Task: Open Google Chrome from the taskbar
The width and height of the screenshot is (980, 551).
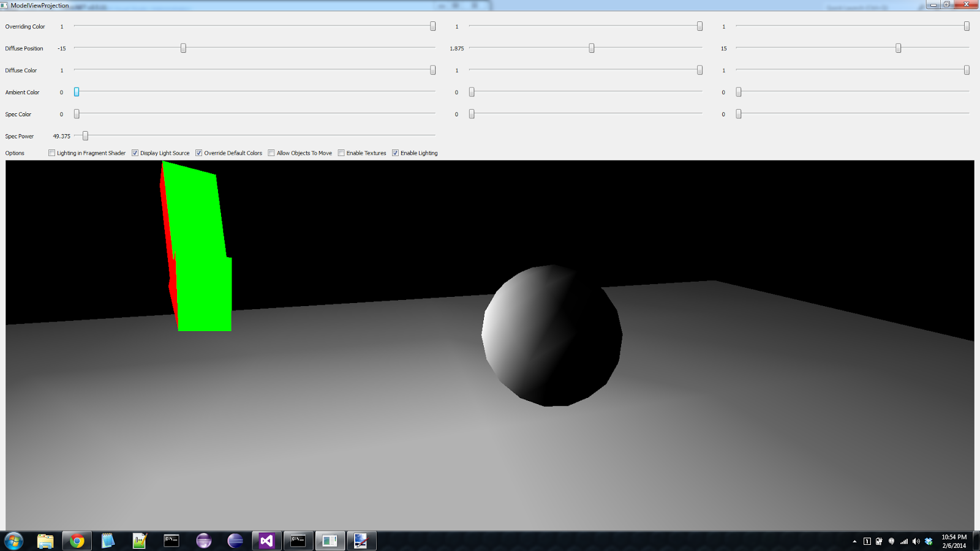Action: [x=77, y=541]
